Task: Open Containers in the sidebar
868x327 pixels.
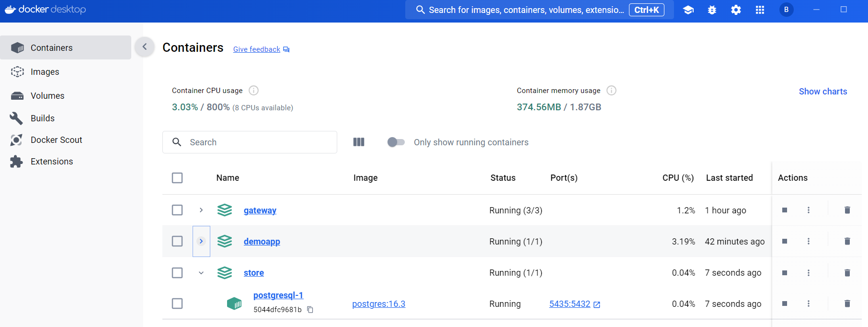Action: [x=66, y=47]
